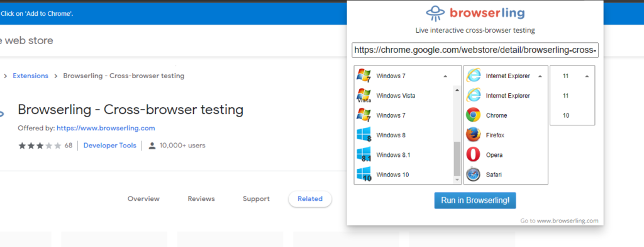Open the www.browserling.com offered-by link
The image size is (644, 247).
[106, 128]
